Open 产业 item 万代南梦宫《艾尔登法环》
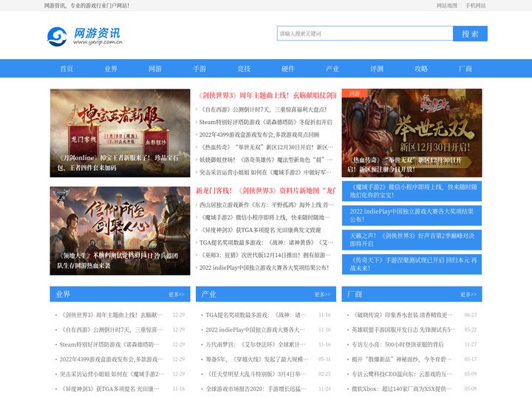The image size is (532, 399). pos(256,345)
